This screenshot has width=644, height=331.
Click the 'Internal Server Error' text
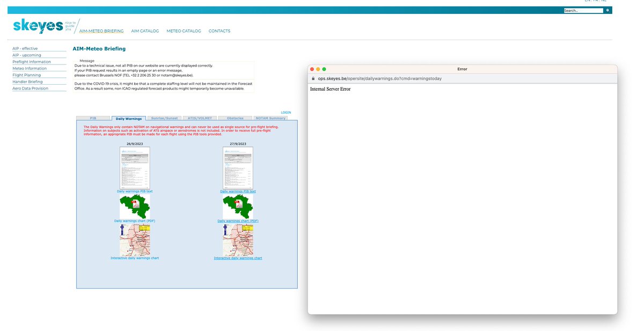click(x=330, y=89)
